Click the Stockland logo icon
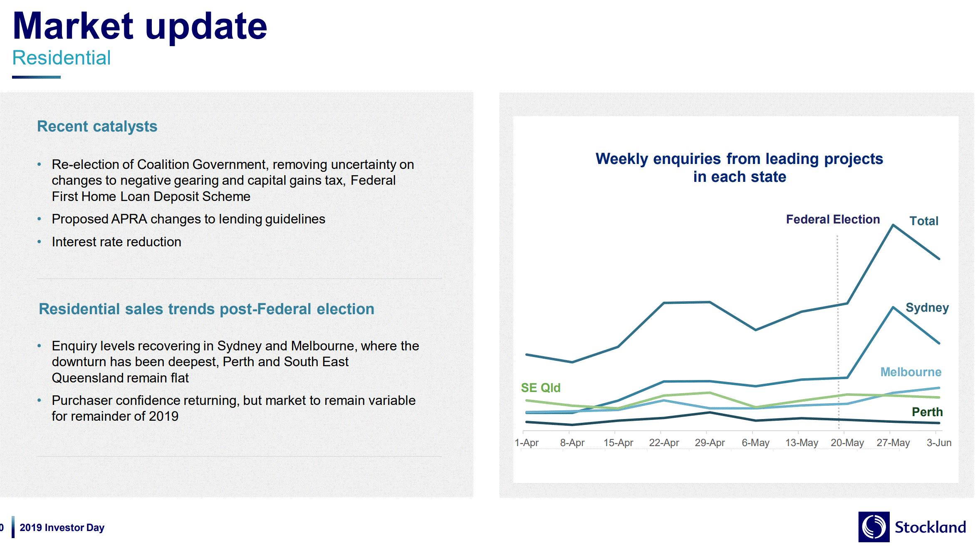The height and width of the screenshot is (546, 980). pyautogui.click(x=873, y=526)
